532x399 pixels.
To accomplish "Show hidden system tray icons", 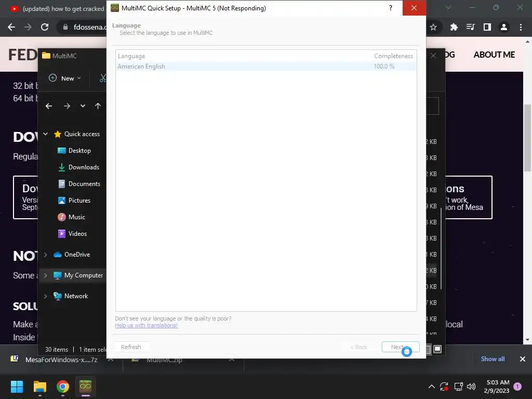I will click(432, 387).
